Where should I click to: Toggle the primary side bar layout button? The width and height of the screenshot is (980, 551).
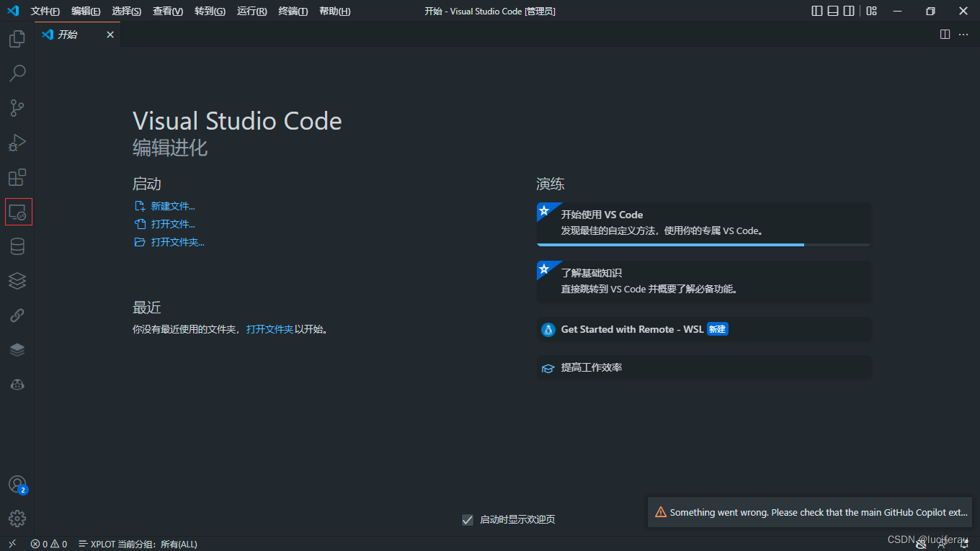point(816,11)
